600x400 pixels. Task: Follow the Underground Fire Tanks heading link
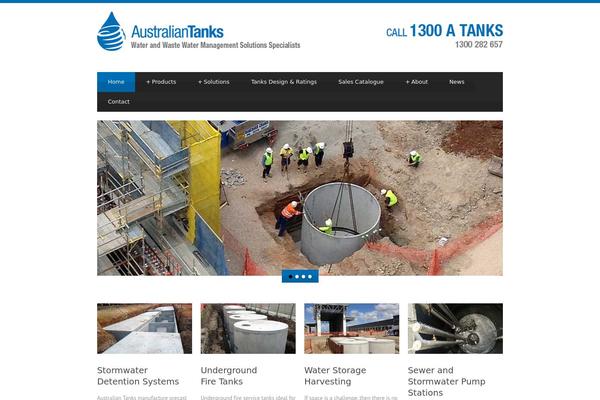coord(229,376)
